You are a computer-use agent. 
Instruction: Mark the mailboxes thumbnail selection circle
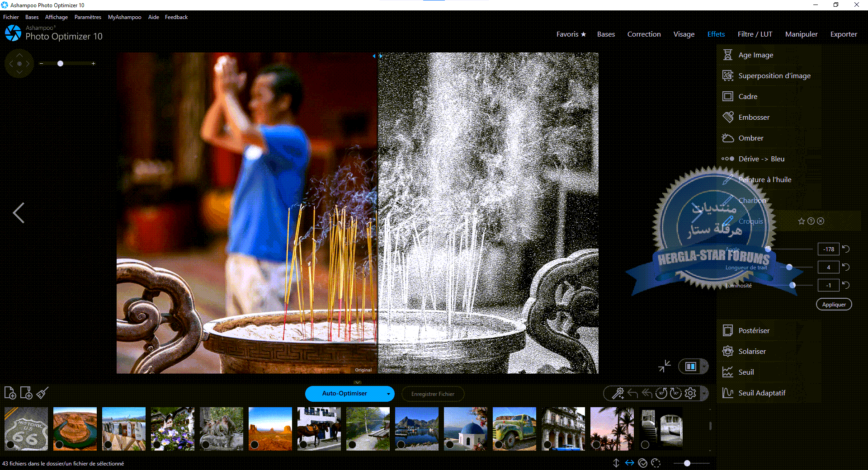[x=108, y=445]
